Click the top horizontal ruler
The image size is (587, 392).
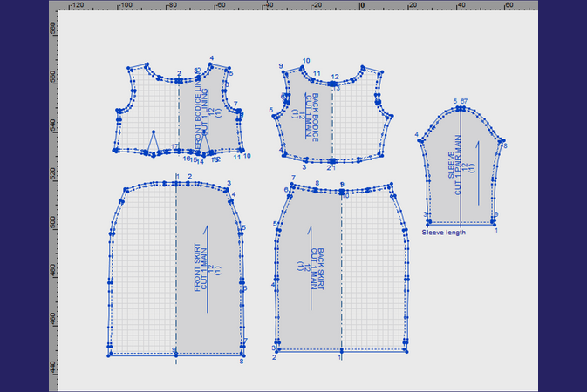297,5
